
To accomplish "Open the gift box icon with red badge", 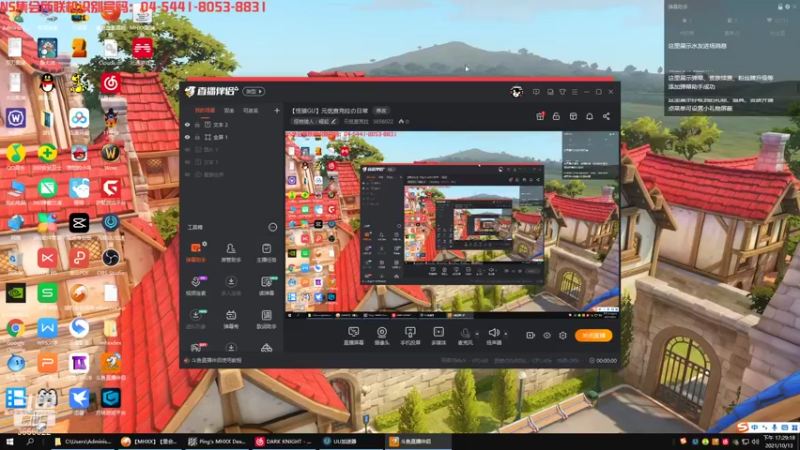I will (x=540, y=116).
